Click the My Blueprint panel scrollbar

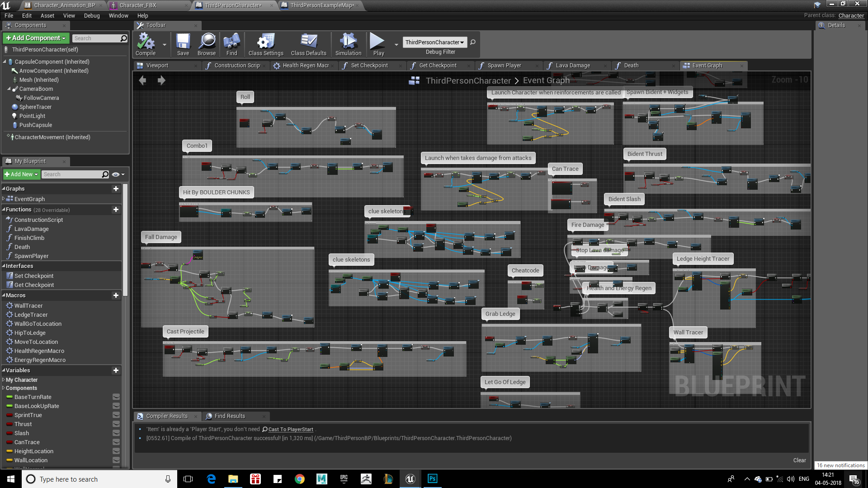[125, 239]
